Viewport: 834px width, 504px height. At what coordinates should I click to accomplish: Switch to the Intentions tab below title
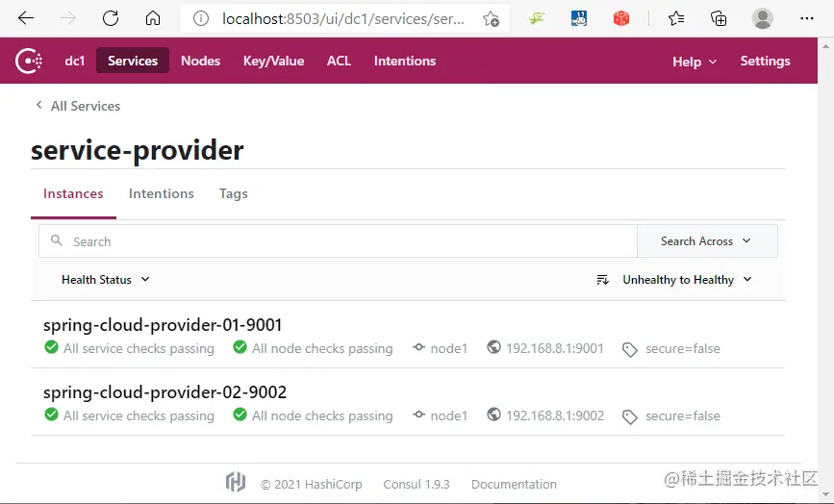click(162, 194)
